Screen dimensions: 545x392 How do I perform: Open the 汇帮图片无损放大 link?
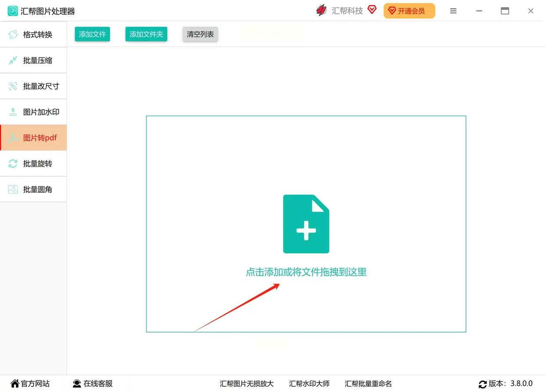pos(247,384)
